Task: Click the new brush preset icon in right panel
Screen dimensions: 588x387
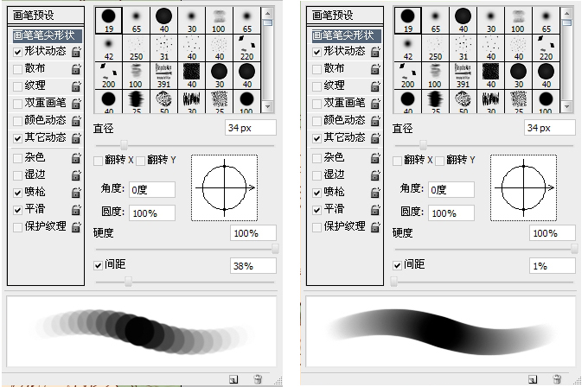Action: (x=533, y=379)
